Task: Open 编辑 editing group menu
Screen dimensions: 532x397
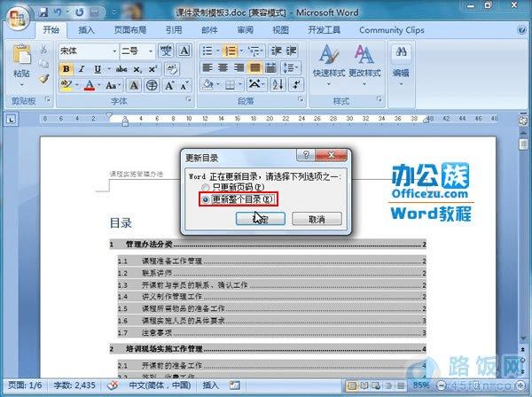Action: coord(401,65)
